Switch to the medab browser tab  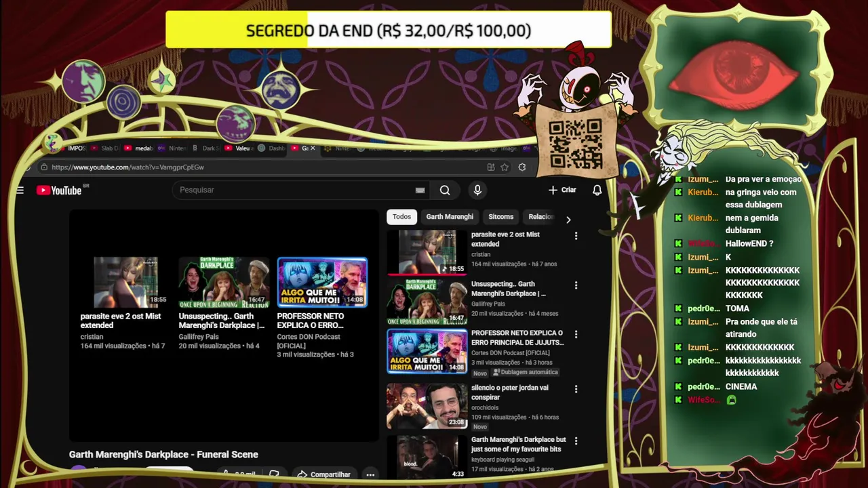pyautogui.click(x=140, y=148)
